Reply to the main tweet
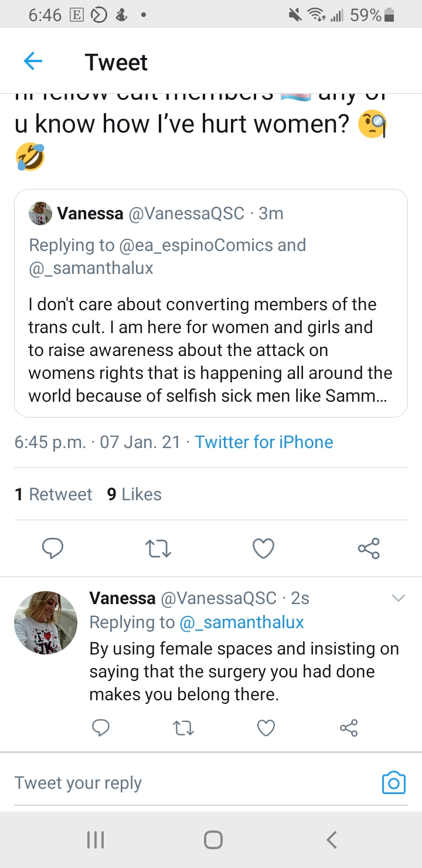This screenshot has width=422, height=868. pyautogui.click(x=53, y=548)
